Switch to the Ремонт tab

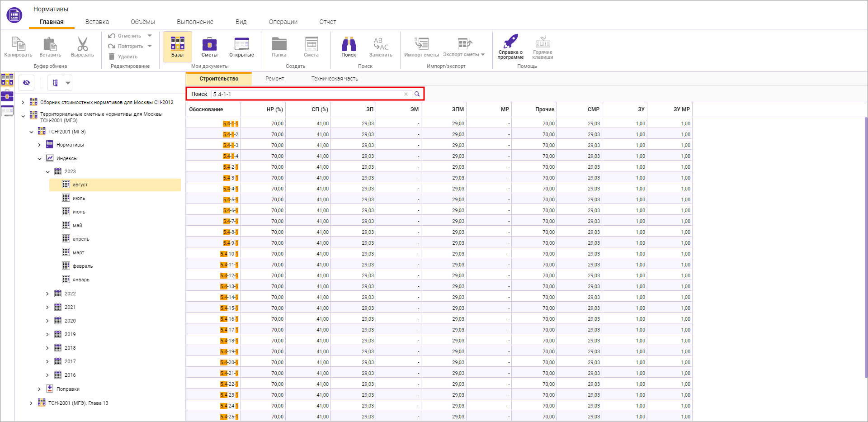[x=274, y=79]
